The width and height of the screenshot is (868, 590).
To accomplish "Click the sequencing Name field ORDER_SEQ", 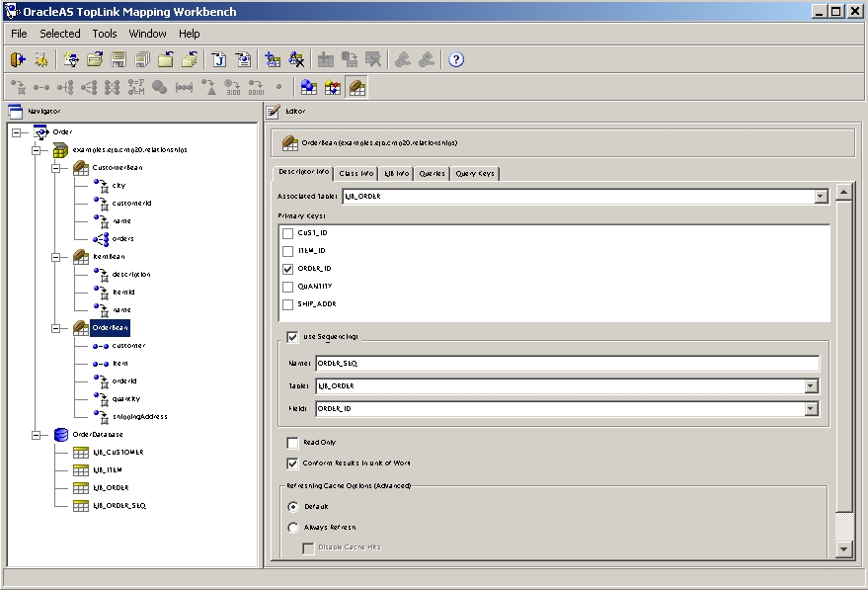I will coord(568,364).
